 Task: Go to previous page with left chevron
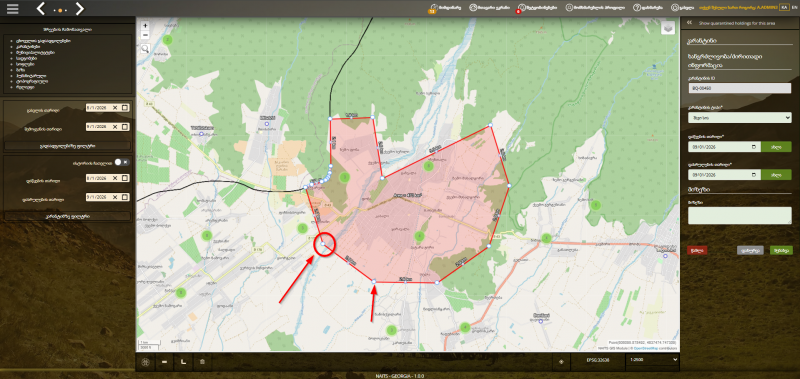pos(41,9)
